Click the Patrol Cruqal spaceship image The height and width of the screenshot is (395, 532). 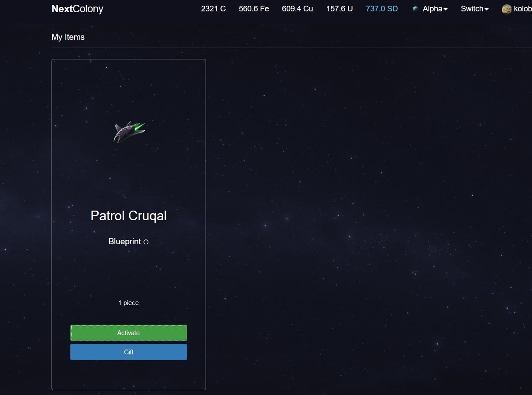[x=129, y=132]
